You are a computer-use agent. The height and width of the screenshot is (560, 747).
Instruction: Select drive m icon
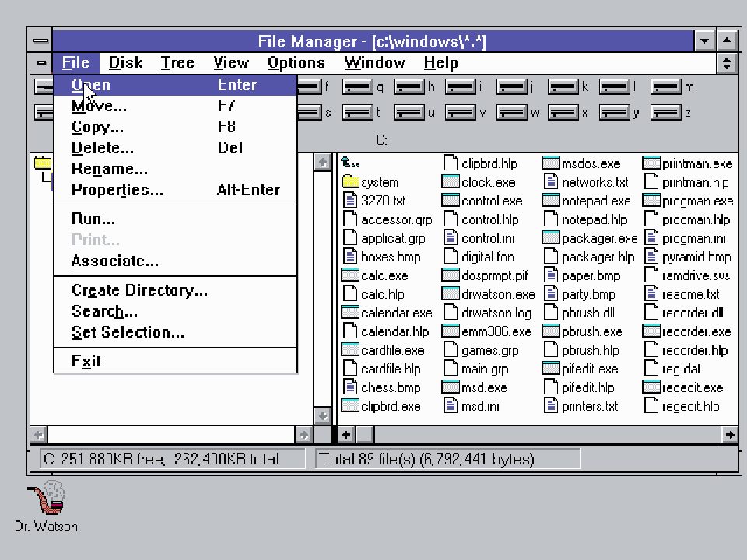click(666, 86)
